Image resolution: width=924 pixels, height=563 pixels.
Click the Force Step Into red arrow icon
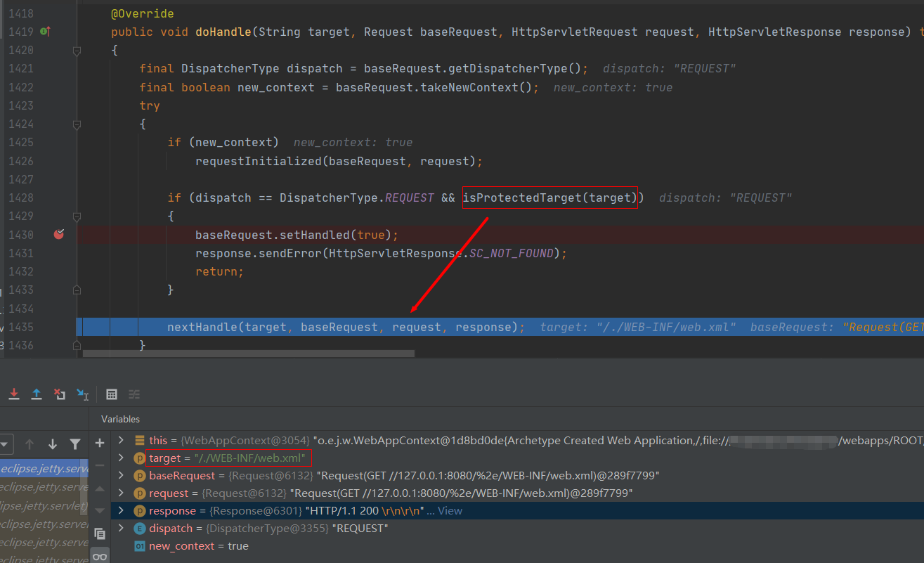(13, 394)
